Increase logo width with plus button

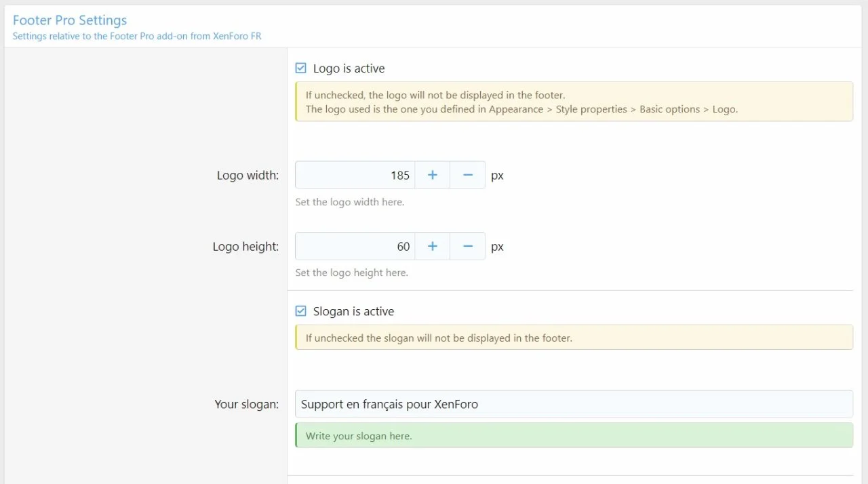click(432, 175)
